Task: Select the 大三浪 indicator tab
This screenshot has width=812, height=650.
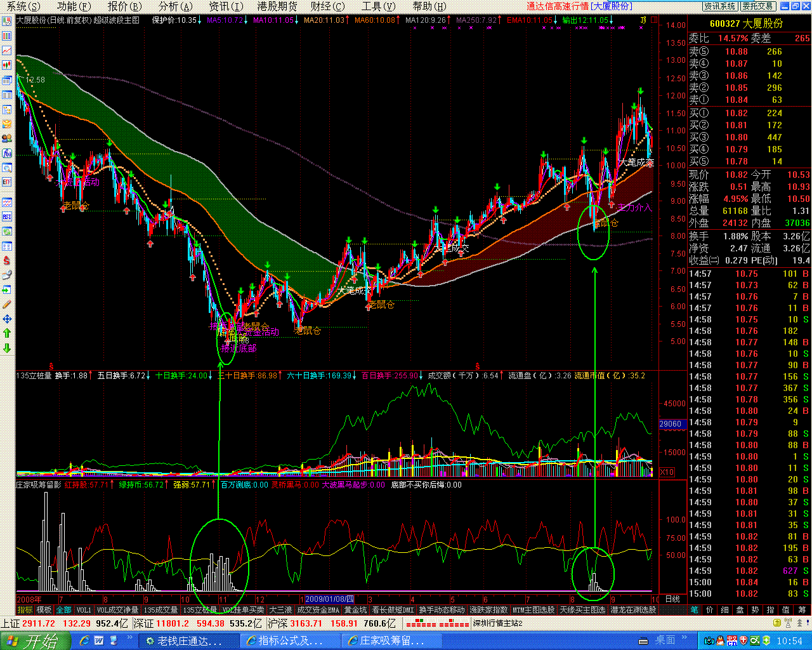Action: pos(280,610)
